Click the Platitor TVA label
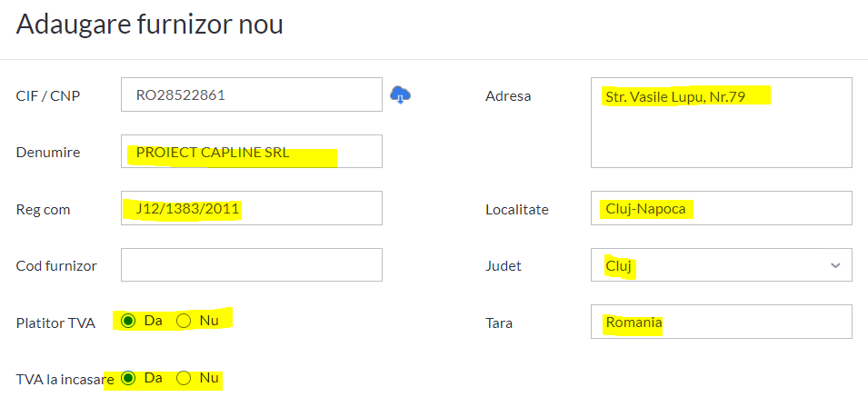 (x=55, y=323)
